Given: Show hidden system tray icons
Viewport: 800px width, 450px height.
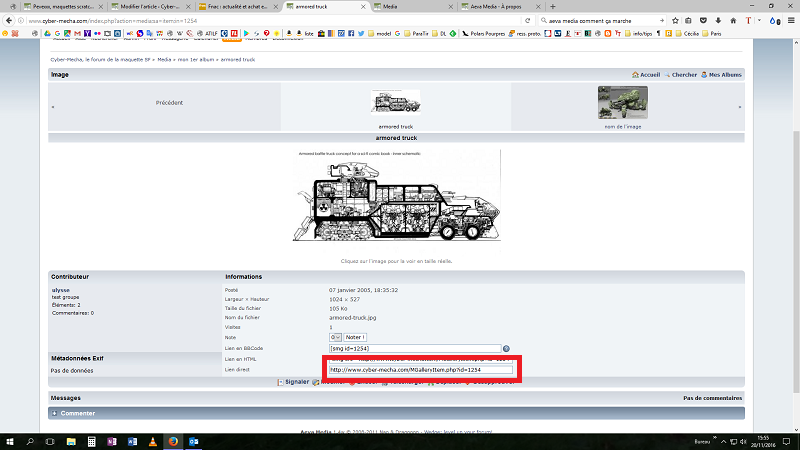Looking at the screenshot, I should pyautogui.click(x=723, y=441).
